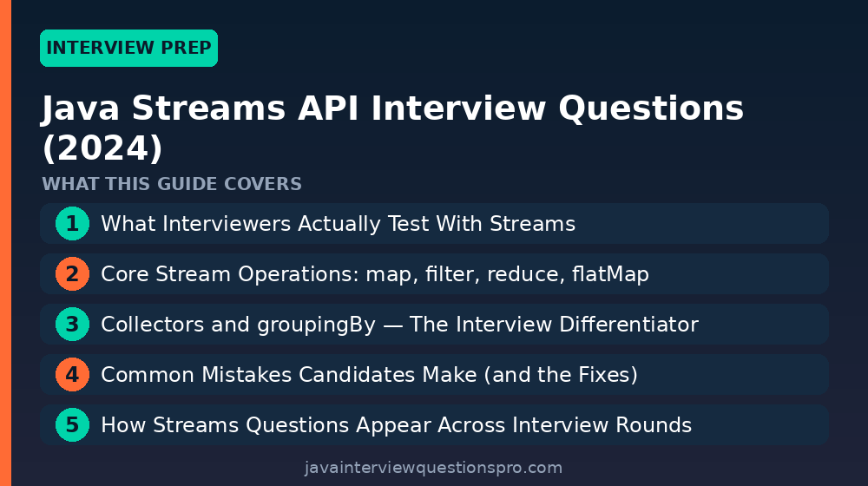The image size is (868, 486).
Task: Click the INTERVIEW PREP badge
Action: pos(128,48)
